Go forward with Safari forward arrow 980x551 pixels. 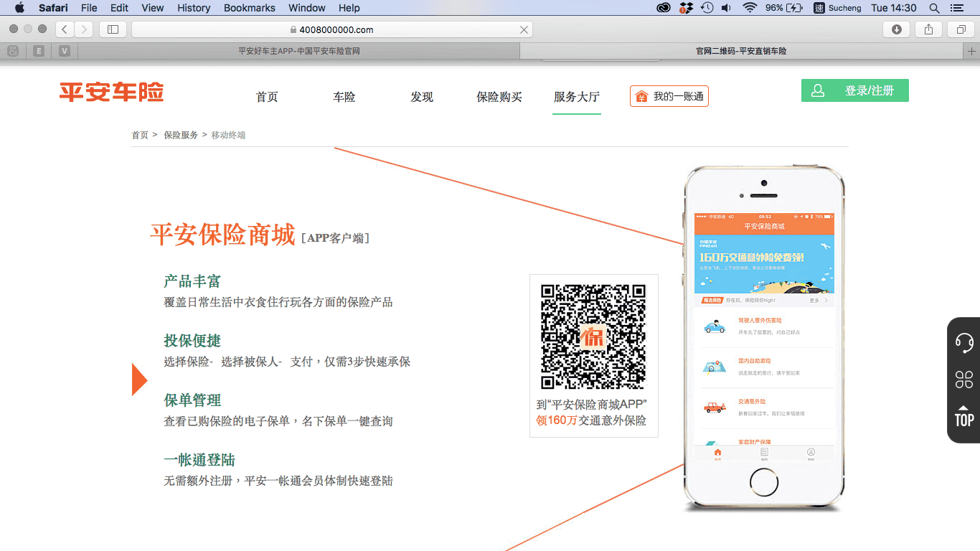(x=84, y=29)
